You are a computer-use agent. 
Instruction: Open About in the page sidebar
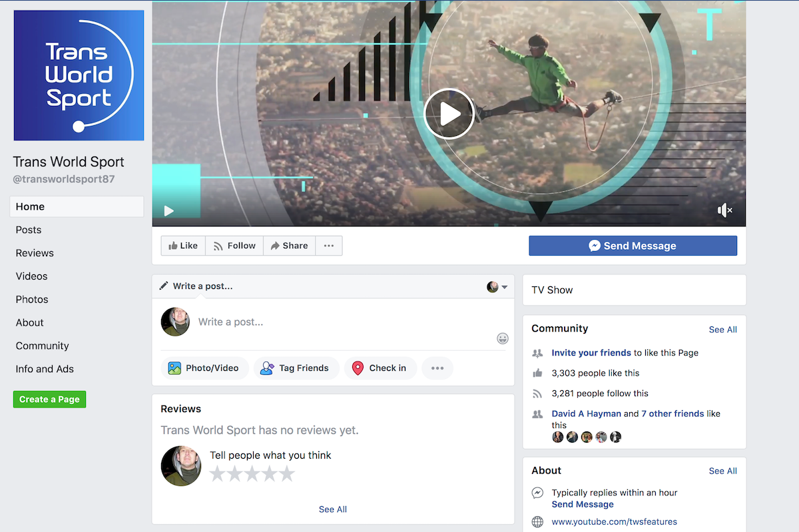(x=30, y=323)
